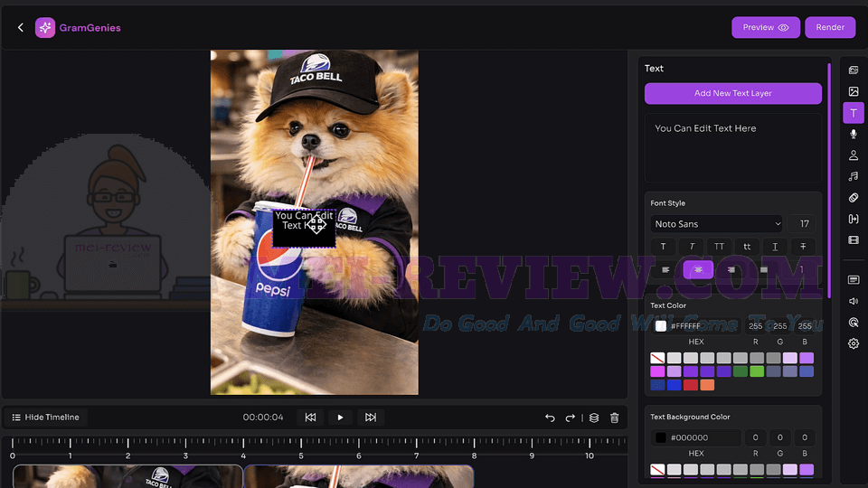Image resolution: width=868 pixels, height=488 pixels.
Task: Open the captions subtitle icon
Action: 853,280
